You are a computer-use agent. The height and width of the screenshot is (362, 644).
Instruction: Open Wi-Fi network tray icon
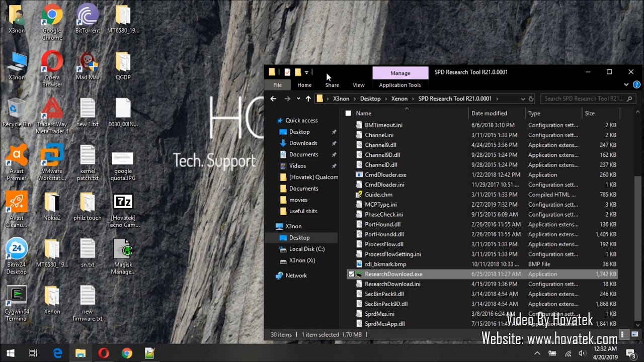pyautogui.click(x=568, y=353)
